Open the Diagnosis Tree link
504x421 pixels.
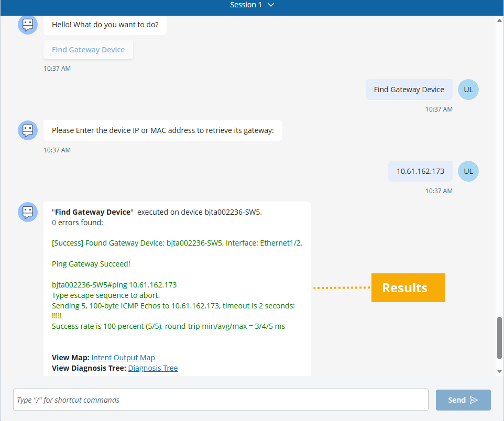click(x=153, y=368)
